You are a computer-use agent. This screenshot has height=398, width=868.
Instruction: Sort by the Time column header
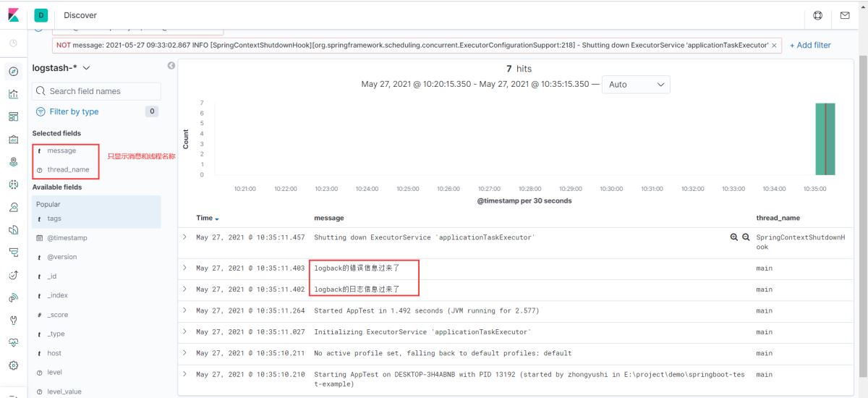[x=207, y=218]
